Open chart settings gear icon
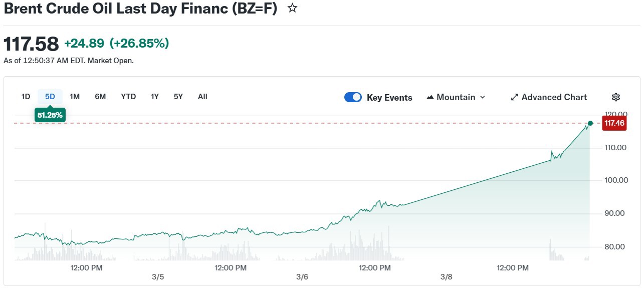 pyautogui.click(x=616, y=97)
